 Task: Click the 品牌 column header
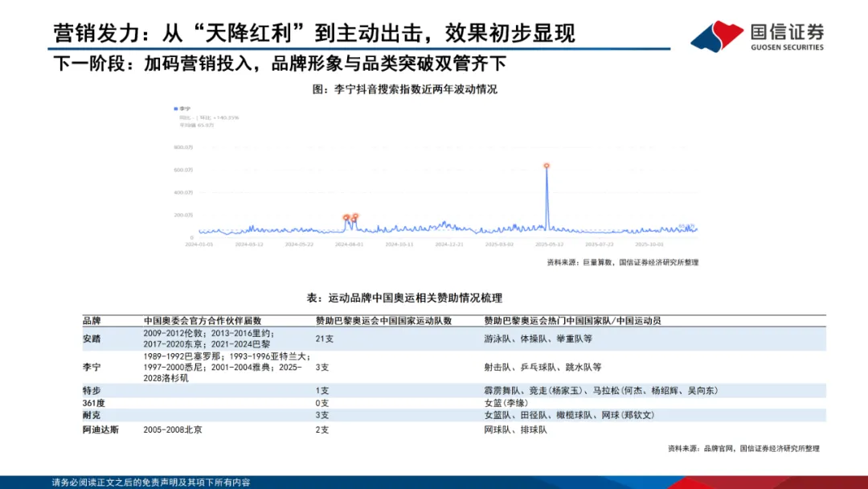click(x=92, y=321)
